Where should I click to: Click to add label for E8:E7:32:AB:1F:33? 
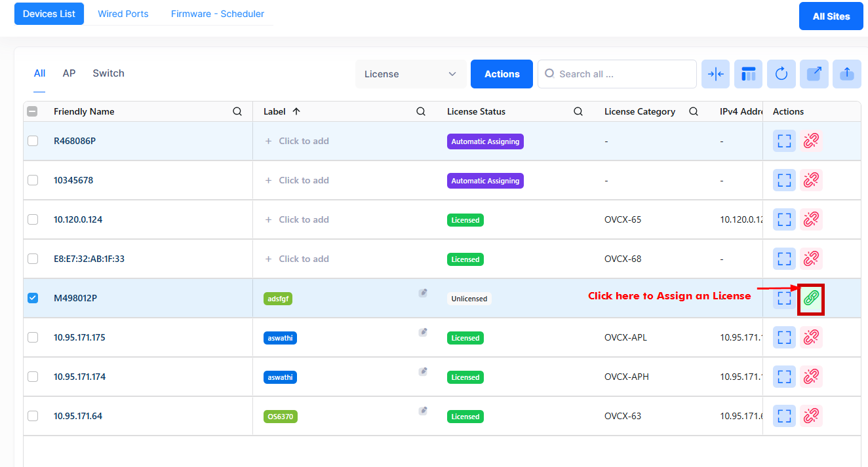[x=297, y=259]
